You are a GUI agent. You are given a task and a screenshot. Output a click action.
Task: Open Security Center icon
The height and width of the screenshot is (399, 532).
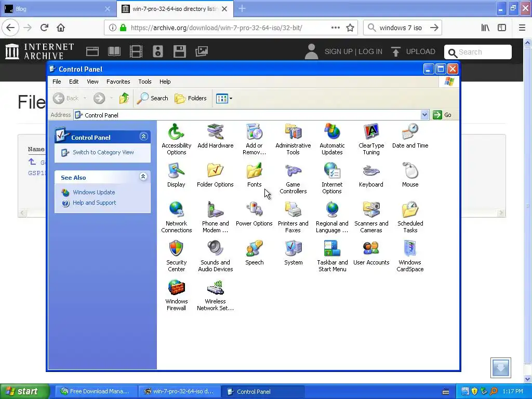(x=177, y=256)
